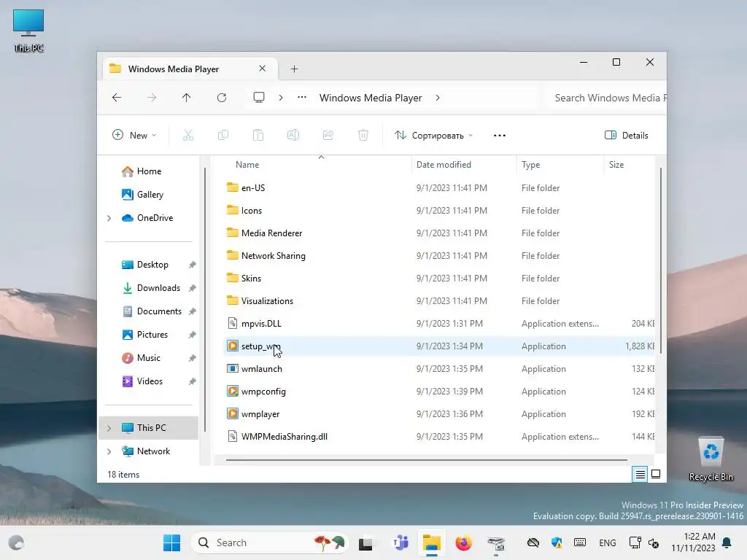Click the PC monitor icon in address bar
This screenshot has height=560, width=747.
coord(259,98)
